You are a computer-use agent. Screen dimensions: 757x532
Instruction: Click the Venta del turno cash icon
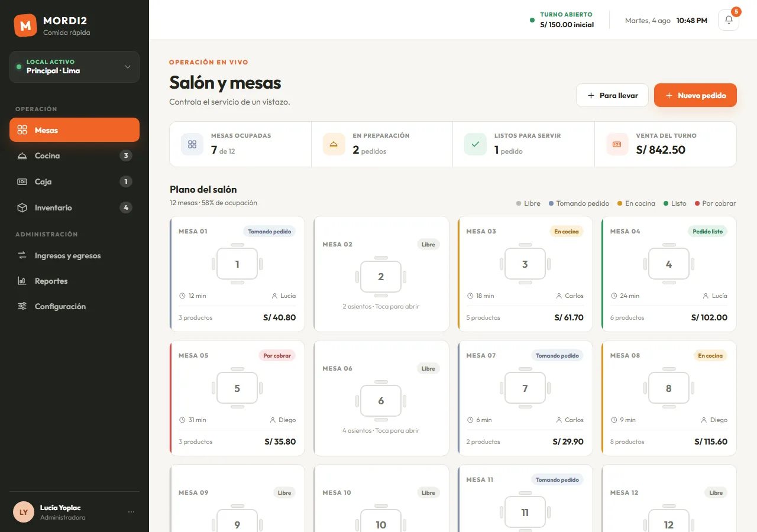tap(617, 144)
